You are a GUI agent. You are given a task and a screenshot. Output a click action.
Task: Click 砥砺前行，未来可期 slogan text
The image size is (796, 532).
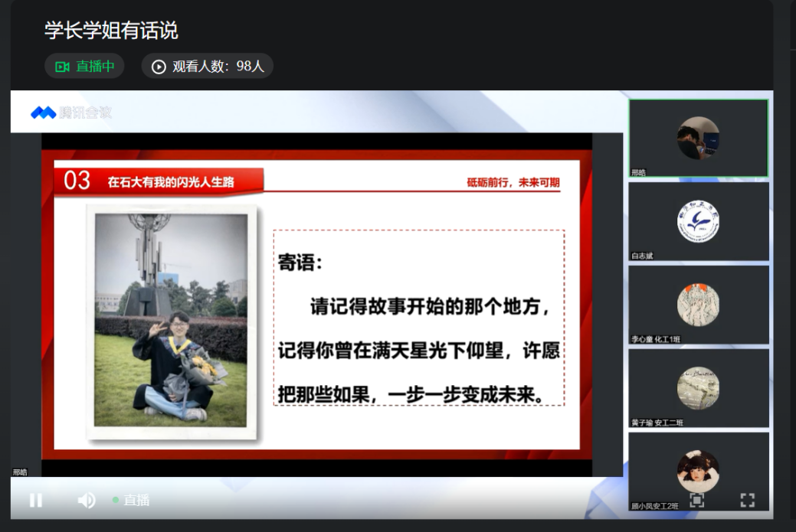513,182
